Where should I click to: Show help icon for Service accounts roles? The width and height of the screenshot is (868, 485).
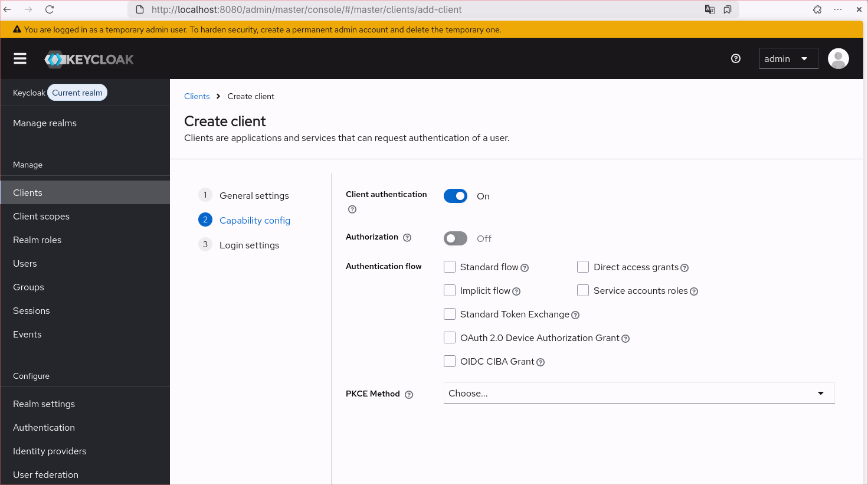[x=694, y=291]
